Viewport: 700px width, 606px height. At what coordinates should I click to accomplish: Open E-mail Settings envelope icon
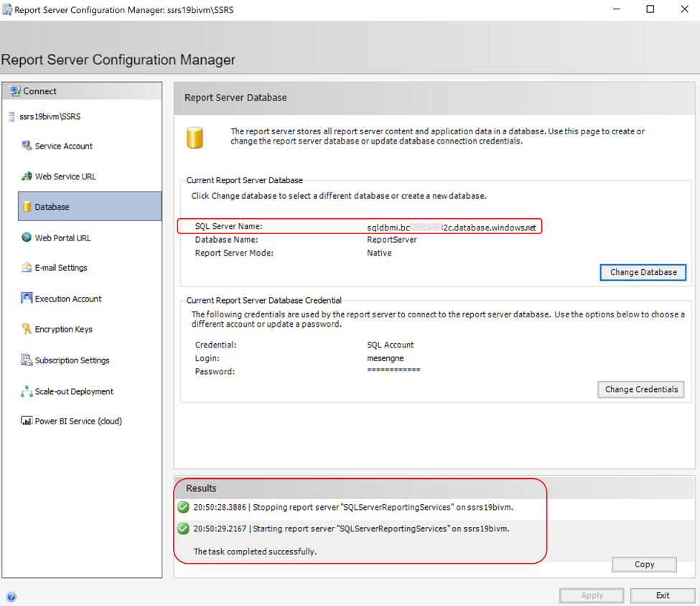(27, 267)
